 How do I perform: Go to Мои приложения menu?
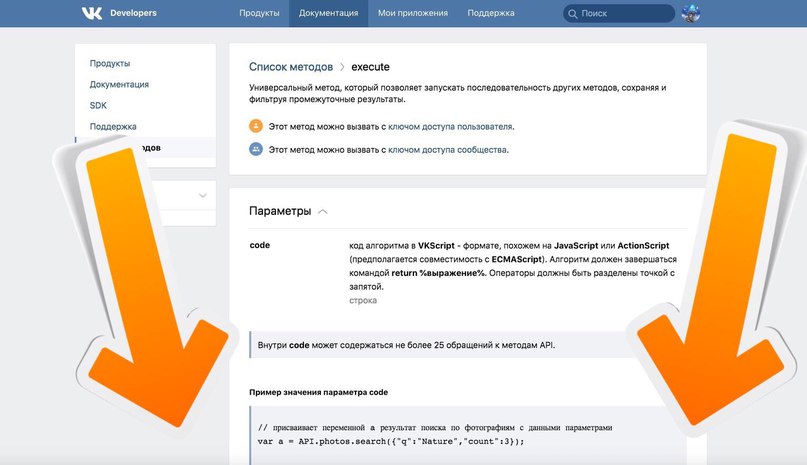(413, 13)
